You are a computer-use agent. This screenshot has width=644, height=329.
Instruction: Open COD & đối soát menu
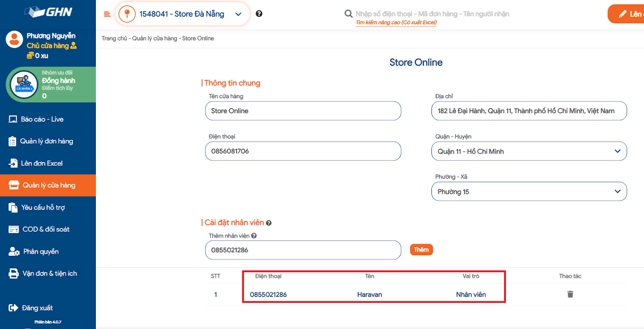click(48, 229)
